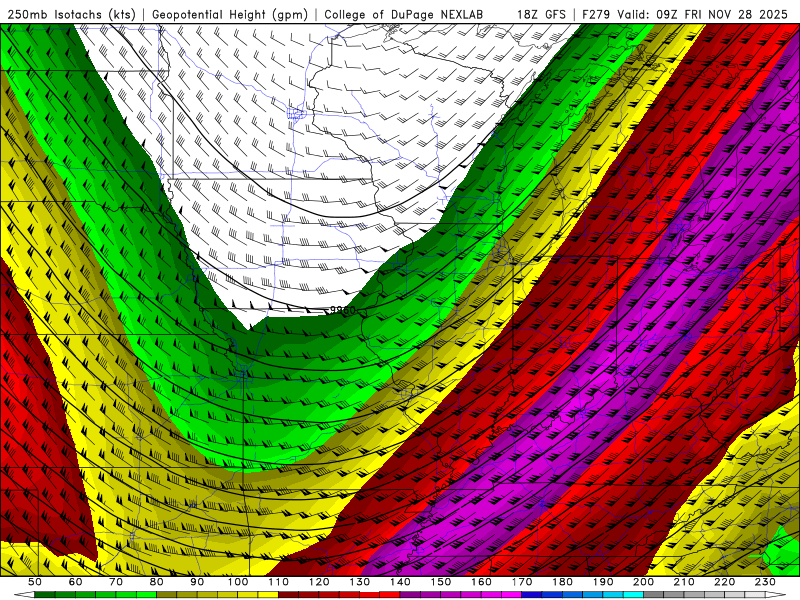Click the '90' color bar label
The width and height of the screenshot is (800, 600).
pos(197,582)
